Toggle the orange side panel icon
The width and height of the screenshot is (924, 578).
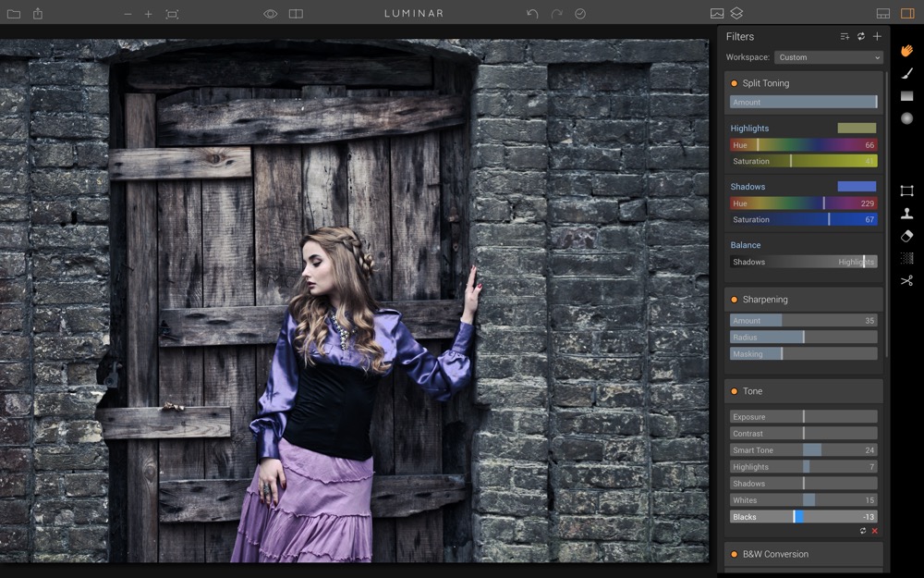[x=907, y=14]
